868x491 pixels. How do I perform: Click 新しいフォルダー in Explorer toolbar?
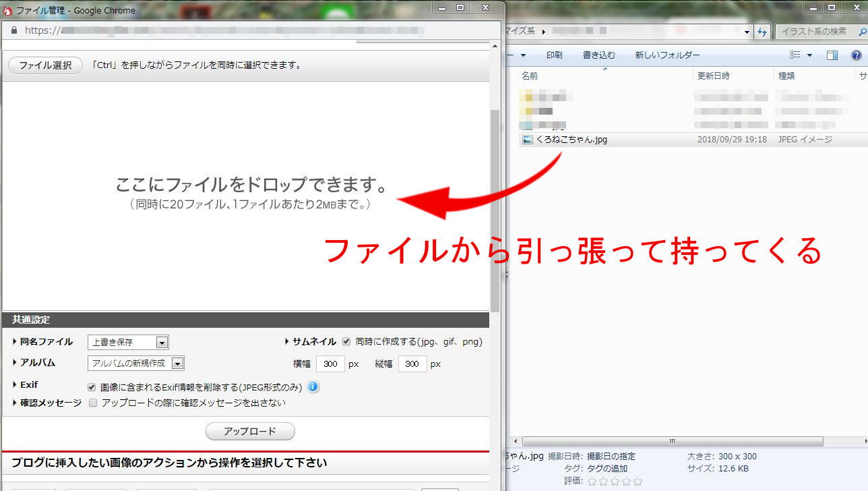coord(667,55)
